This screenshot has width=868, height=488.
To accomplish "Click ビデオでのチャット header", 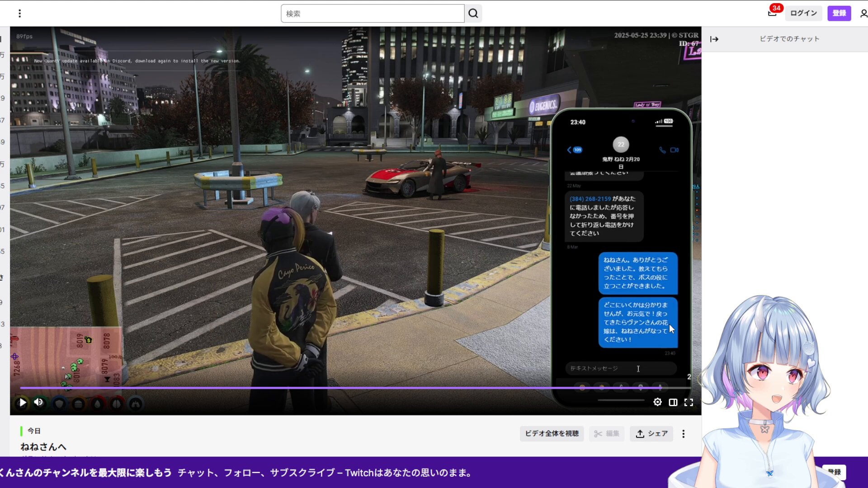I will (789, 39).
